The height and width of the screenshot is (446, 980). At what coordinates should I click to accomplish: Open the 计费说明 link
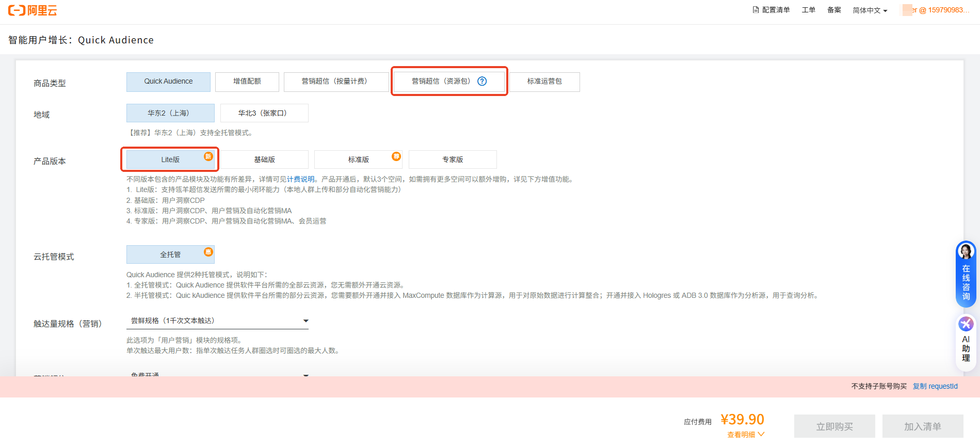(x=301, y=179)
